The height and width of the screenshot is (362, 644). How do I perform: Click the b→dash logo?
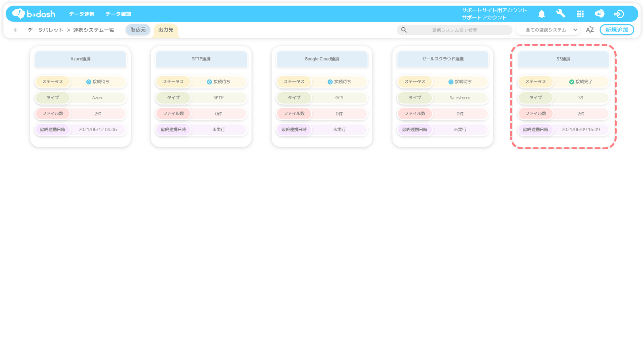33,14
